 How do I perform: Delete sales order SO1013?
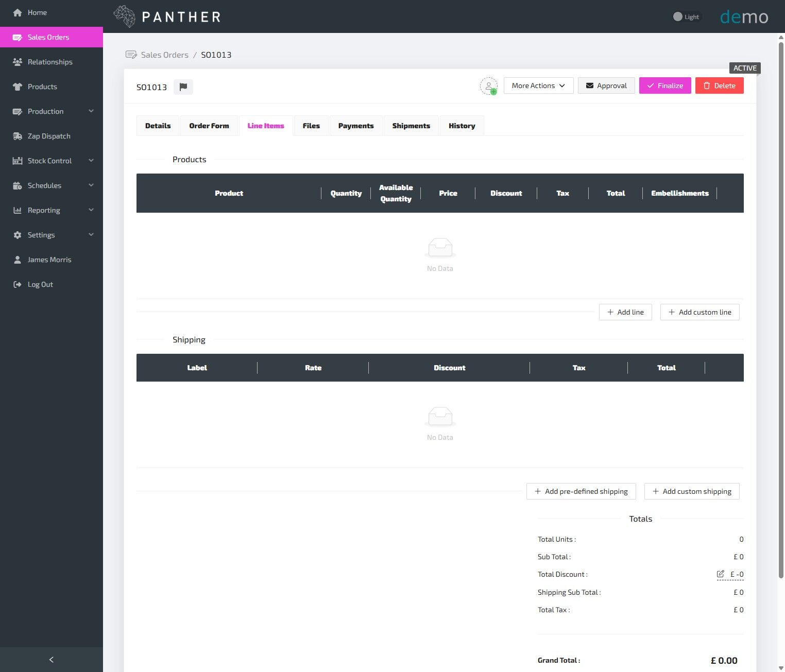click(x=720, y=85)
